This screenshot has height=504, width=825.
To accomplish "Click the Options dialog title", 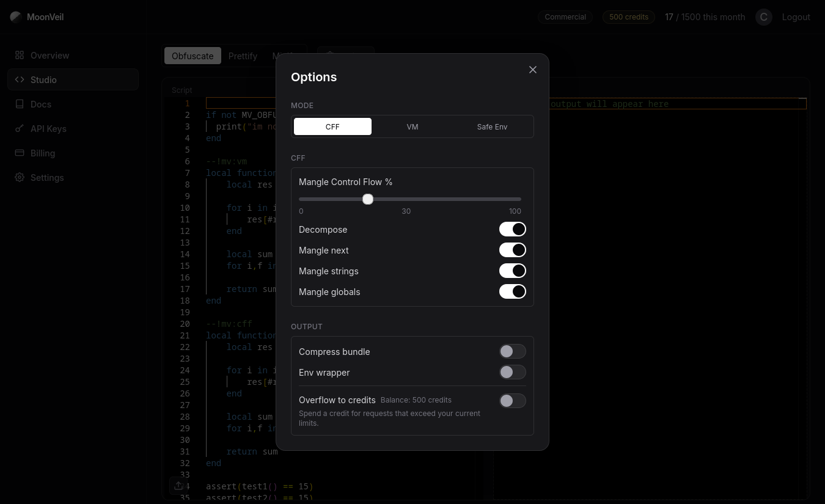I will coord(313,77).
